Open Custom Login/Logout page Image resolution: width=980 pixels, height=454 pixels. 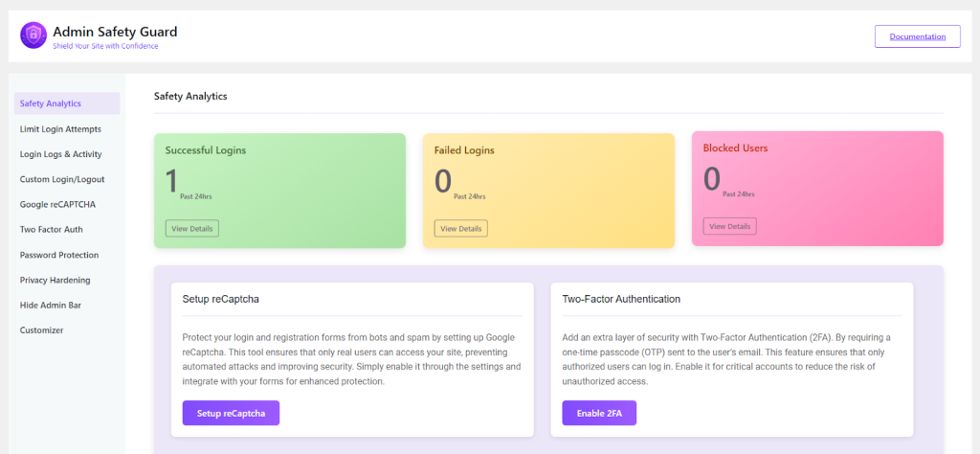click(62, 179)
